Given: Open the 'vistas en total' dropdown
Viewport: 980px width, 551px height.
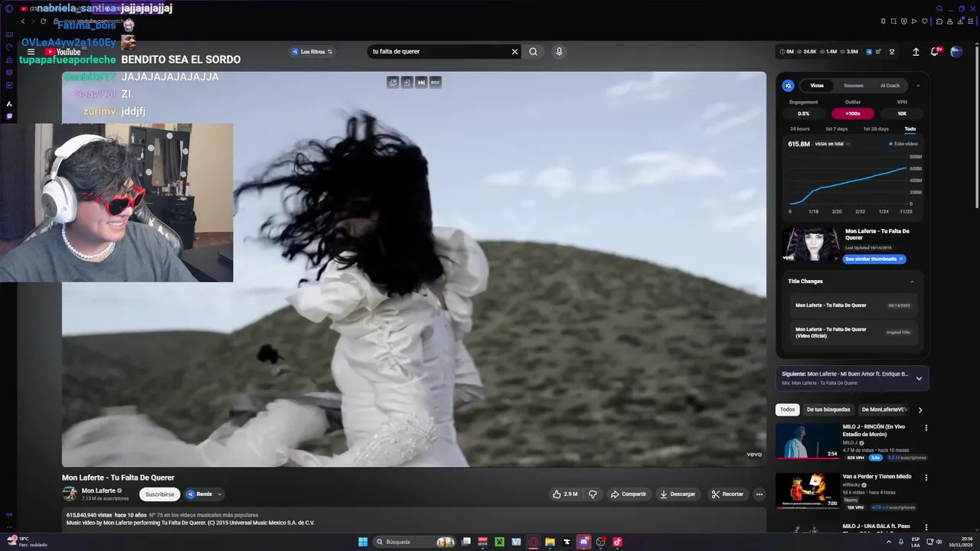Looking at the screenshot, I should pyautogui.click(x=832, y=144).
